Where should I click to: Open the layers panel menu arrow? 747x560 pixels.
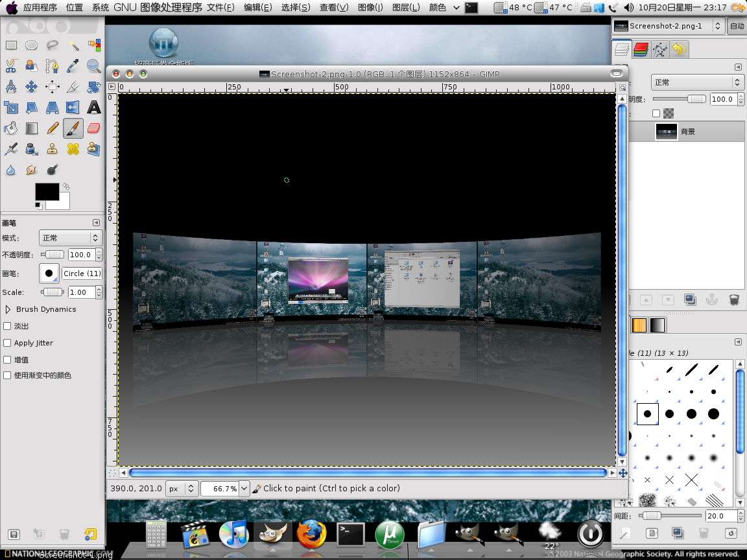tap(738, 67)
